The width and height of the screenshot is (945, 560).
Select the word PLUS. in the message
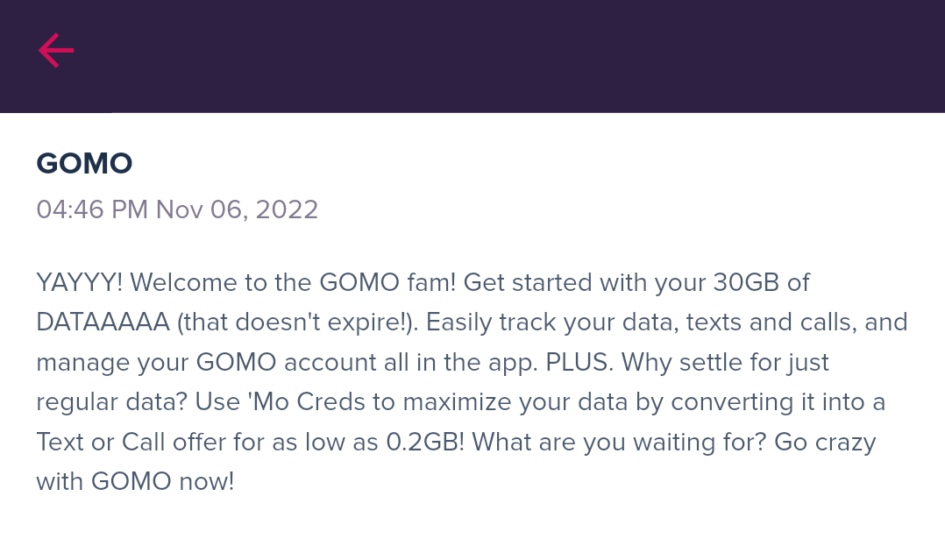pos(579,362)
